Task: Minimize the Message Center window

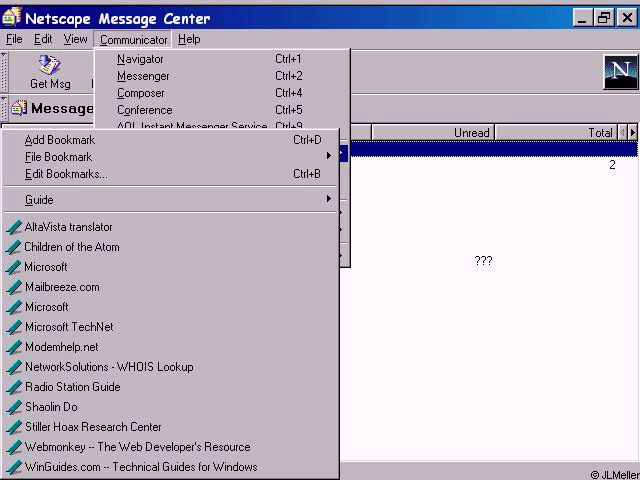Action: 582,18
